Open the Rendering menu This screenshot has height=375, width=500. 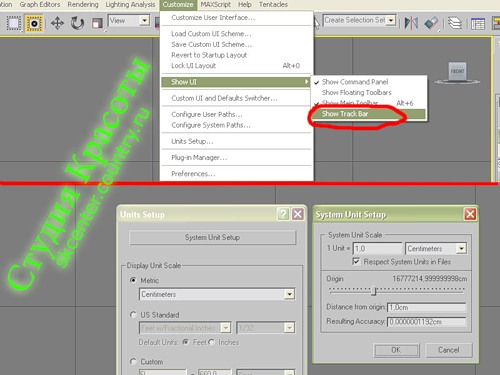83,5
